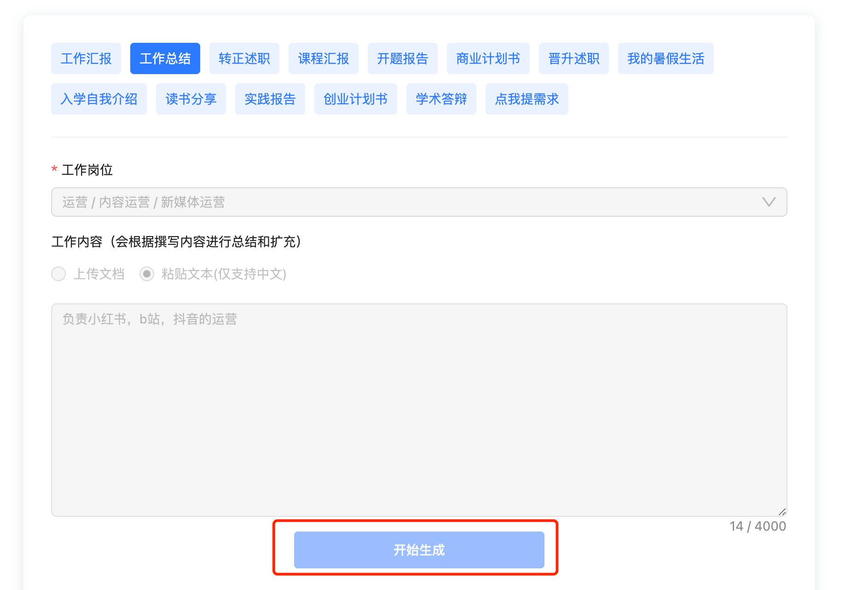Click the 工作岗位 field label
The height and width of the screenshot is (590, 868).
(87, 170)
